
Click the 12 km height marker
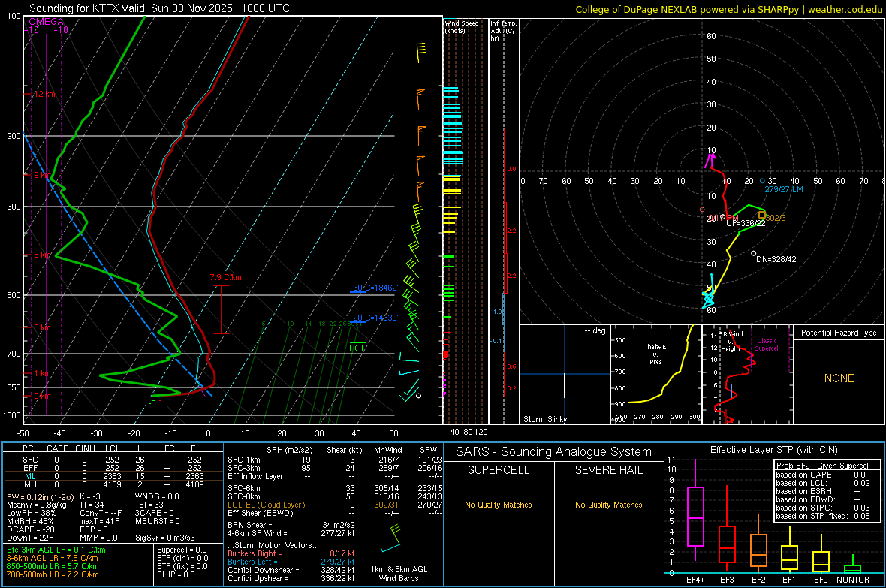44,94
